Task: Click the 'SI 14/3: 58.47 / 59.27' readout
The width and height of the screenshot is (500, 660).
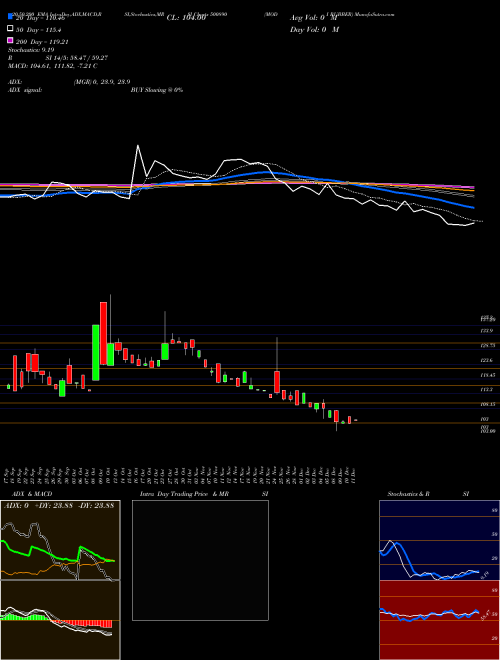Action: [x=77, y=58]
